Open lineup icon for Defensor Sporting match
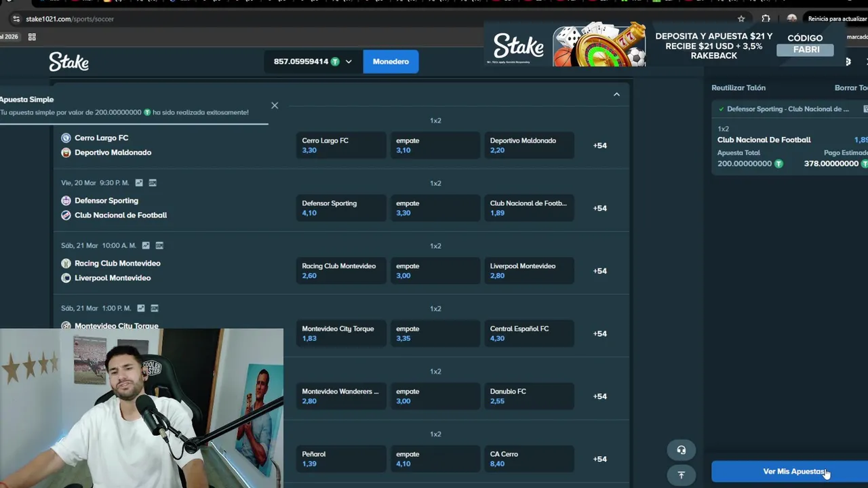The width and height of the screenshot is (868, 488). coord(153,183)
